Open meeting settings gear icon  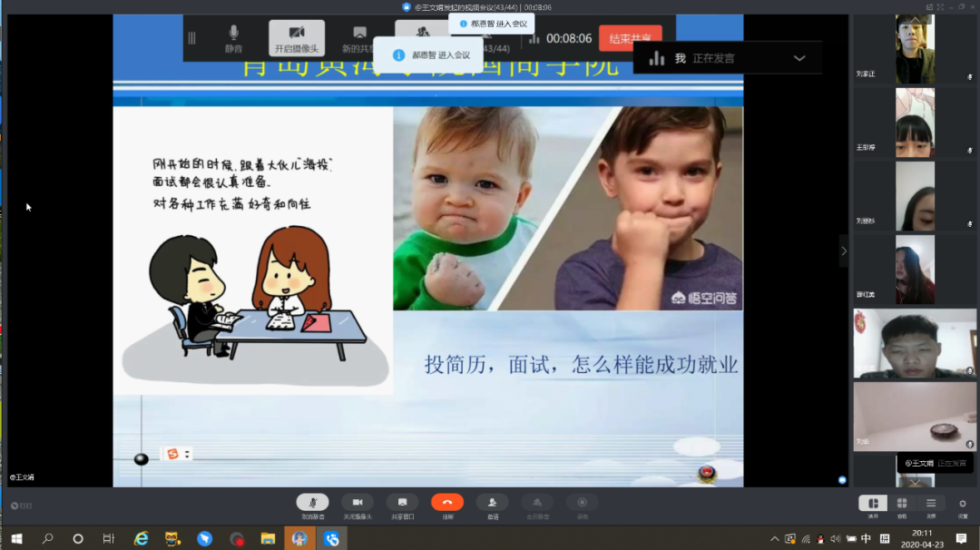963,504
